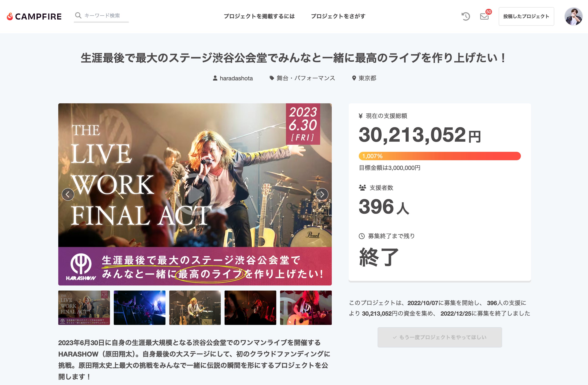Click the 1,007% funding progress bar
588x385 pixels.
pyautogui.click(x=439, y=156)
